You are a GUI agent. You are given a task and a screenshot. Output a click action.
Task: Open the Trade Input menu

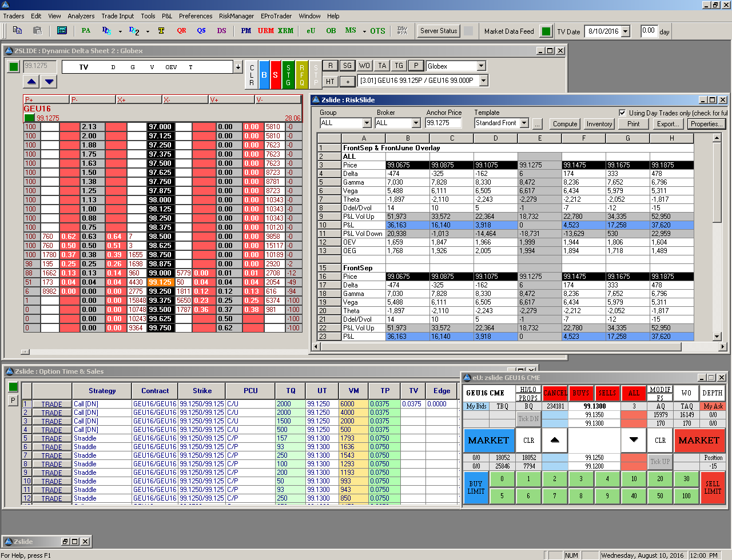coord(118,16)
